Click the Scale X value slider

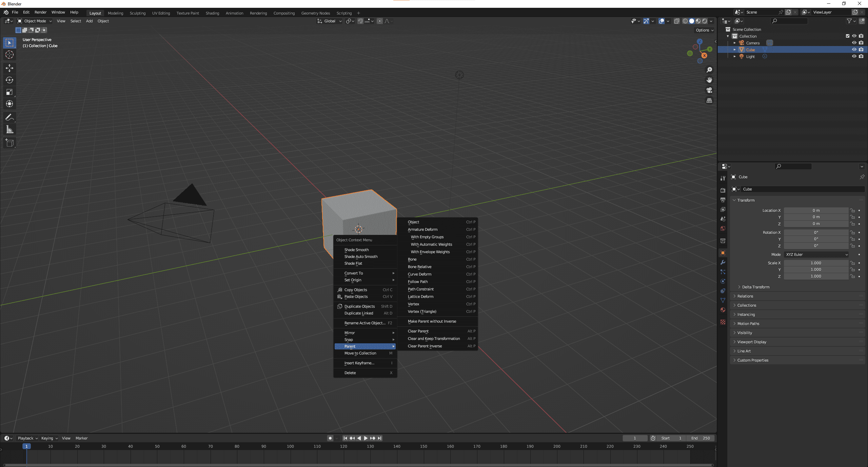pyautogui.click(x=816, y=263)
